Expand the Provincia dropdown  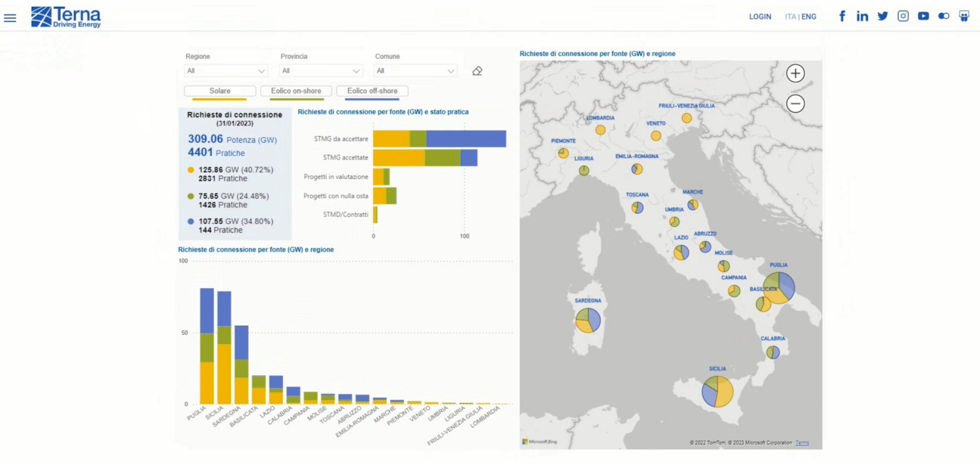pyautogui.click(x=320, y=71)
